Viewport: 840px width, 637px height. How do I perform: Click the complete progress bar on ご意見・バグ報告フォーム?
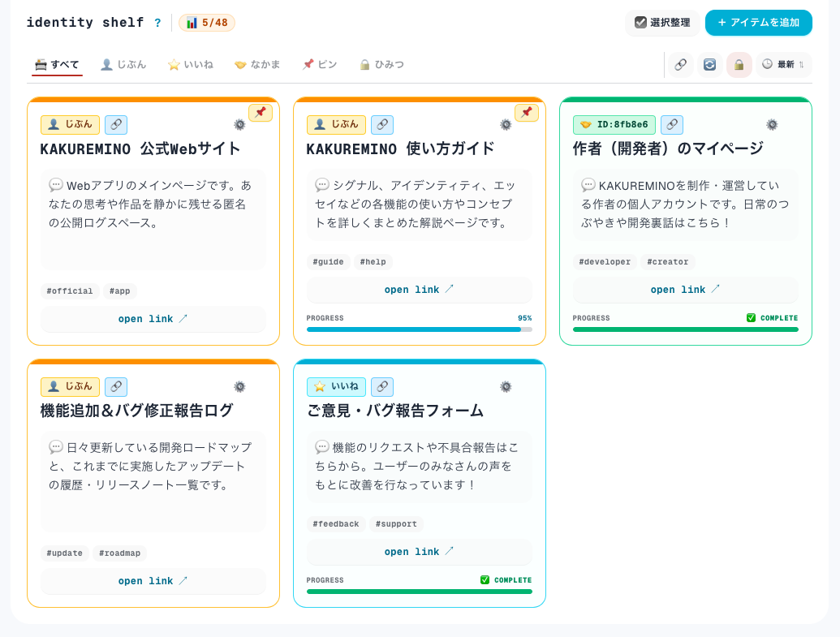click(420, 592)
